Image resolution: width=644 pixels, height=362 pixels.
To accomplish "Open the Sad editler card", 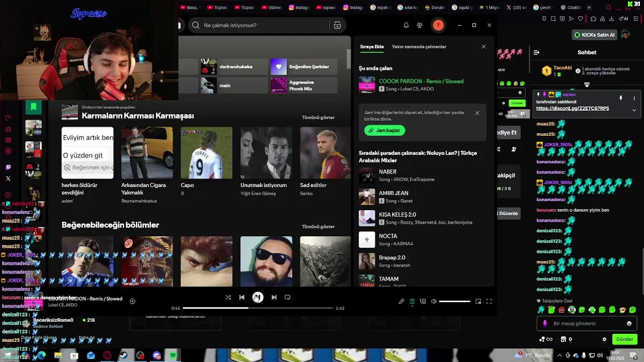I will 325,162.
